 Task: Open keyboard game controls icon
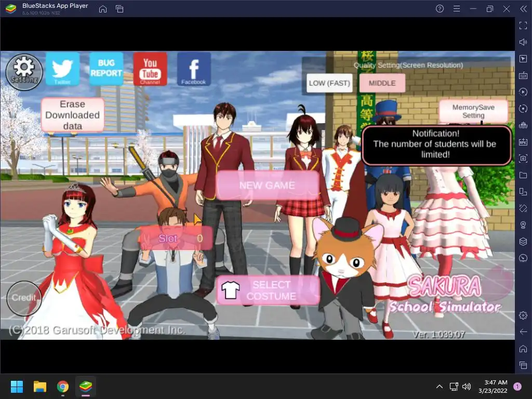click(x=523, y=75)
